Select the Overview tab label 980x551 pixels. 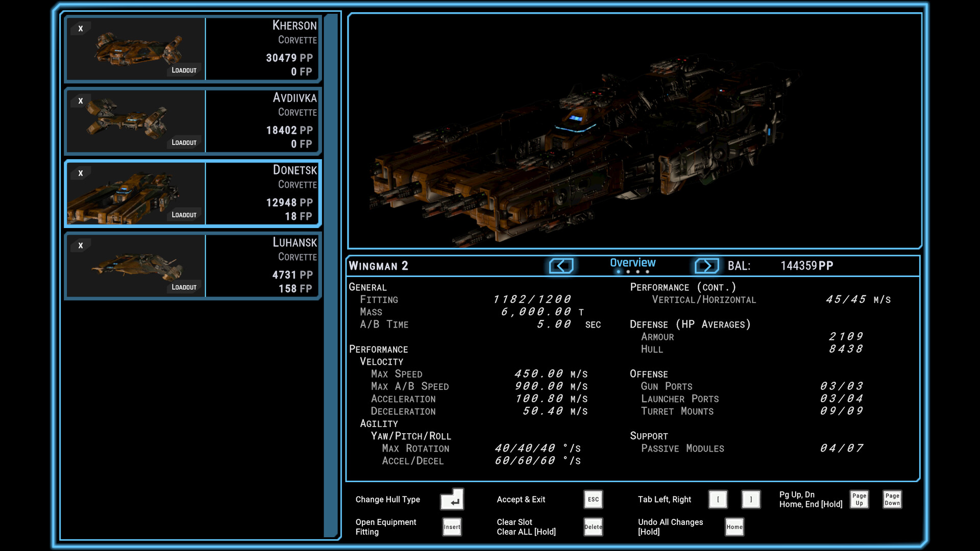click(x=632, y=263)
